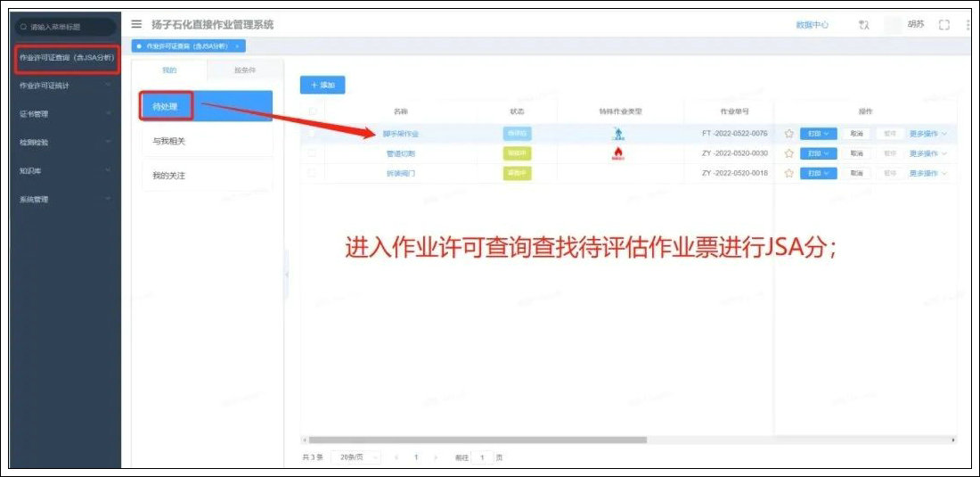Viewport: 980px width, 477px height.
Task: Star the 管道切割 row as favorite
Action: coord(788,153)
